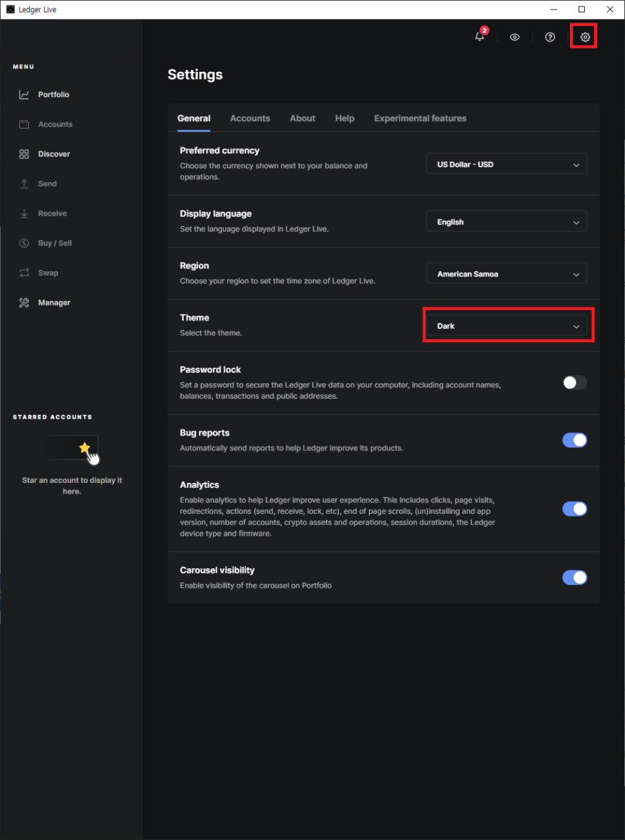Image resolution: width=625 pixels, height=840 pixels.
Task: Click the Accounts wallet icon
Action: 24,124
